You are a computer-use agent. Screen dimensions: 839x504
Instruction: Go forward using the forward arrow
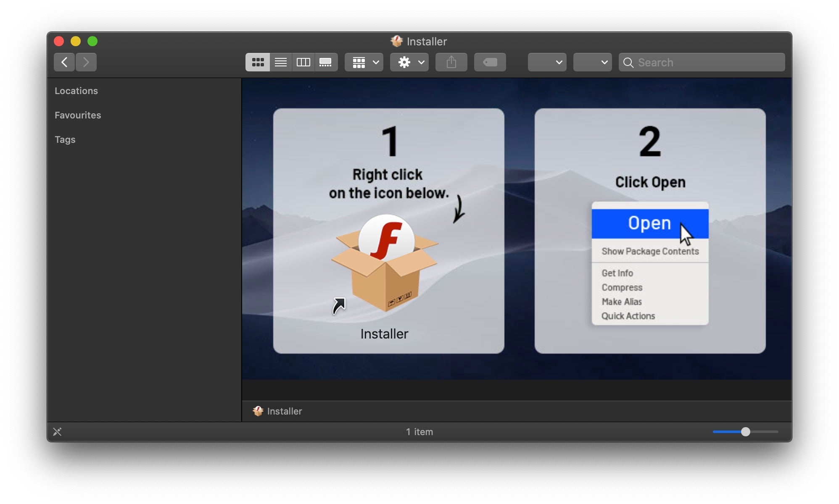86,62
